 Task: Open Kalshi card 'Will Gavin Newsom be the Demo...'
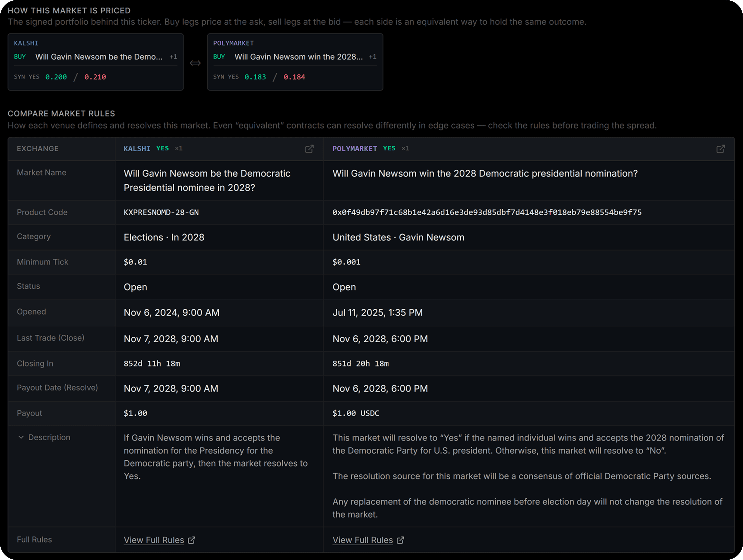(x=99, y=57)
